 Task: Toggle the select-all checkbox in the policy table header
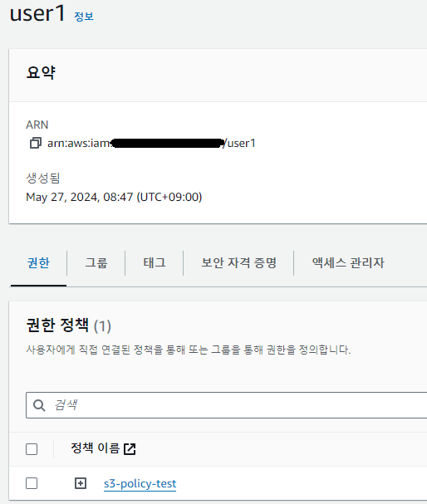(x=32, y=449)
